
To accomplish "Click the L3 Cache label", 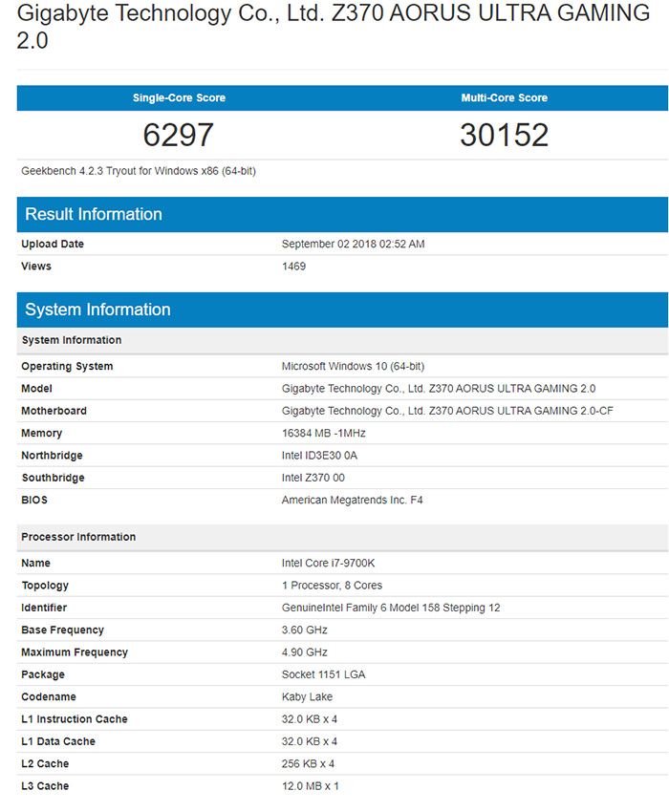I will click(x=45, y=785).
